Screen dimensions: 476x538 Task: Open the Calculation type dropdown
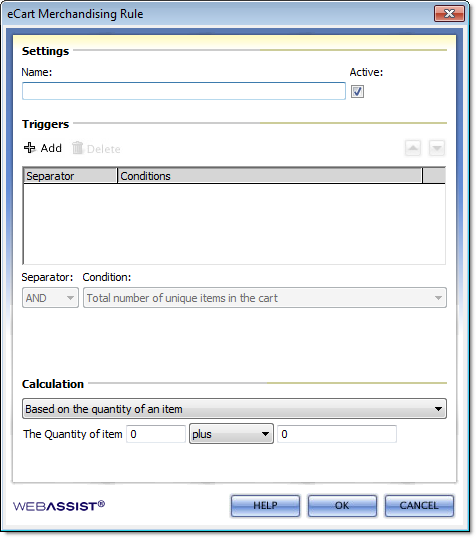234,409
